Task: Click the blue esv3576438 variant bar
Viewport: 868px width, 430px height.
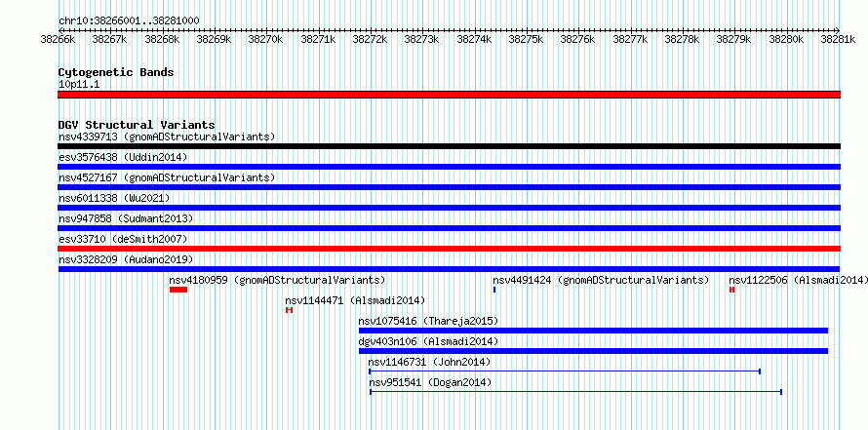Action: [449, 167]
